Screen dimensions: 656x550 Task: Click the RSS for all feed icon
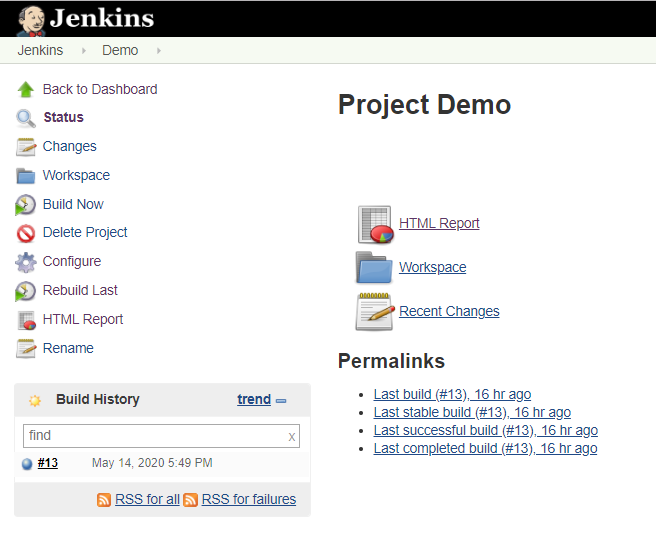104,500
